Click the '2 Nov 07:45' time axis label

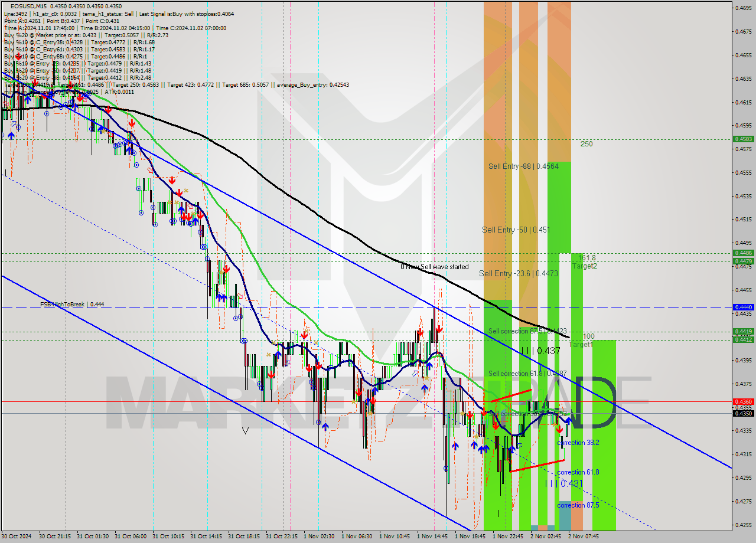point(584,537)
